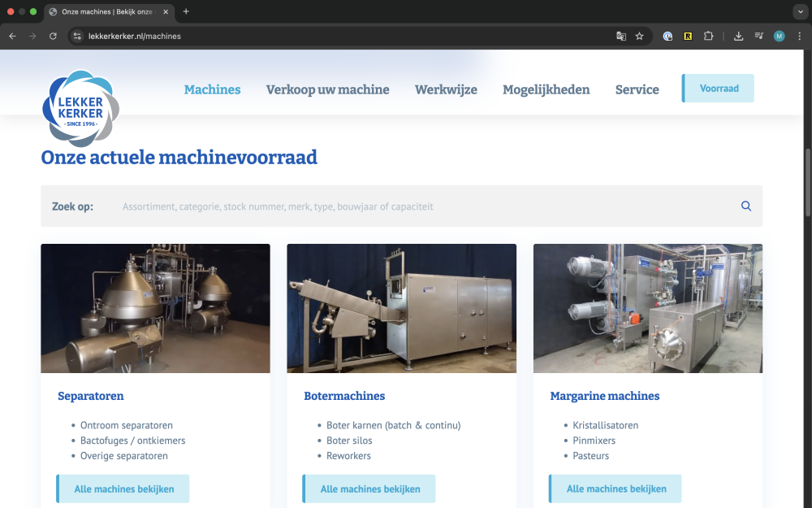Open the Chrome three-dot menu
This screenshot has height=508, width=812.
coord(800,36)
